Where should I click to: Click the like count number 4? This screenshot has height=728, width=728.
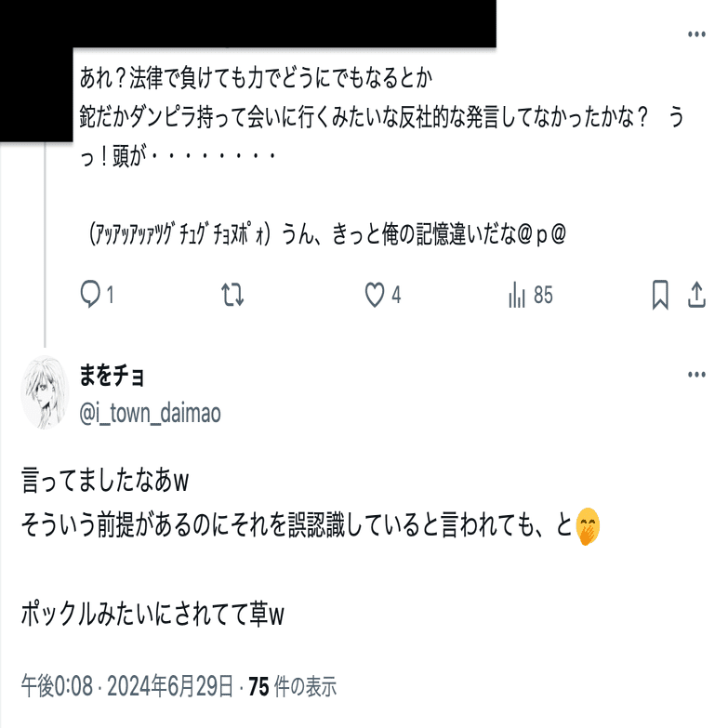[396, 295]
